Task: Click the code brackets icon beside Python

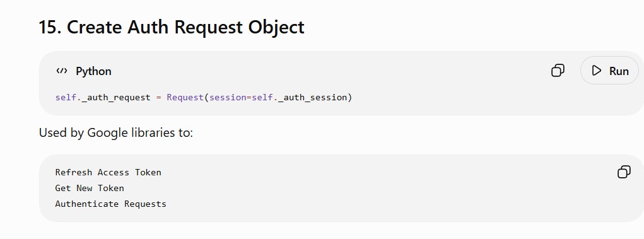Action: coord(62,71)
